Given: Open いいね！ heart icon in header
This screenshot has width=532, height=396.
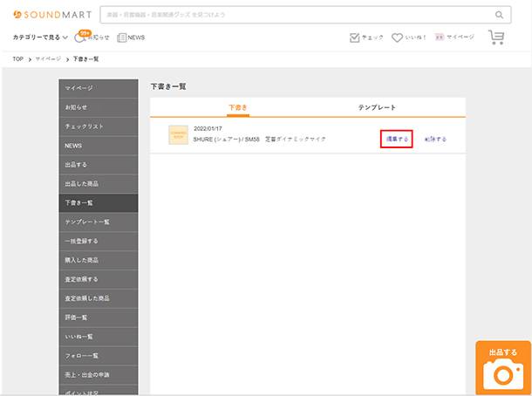Looking at the screenshot, I should coord(409,38).
